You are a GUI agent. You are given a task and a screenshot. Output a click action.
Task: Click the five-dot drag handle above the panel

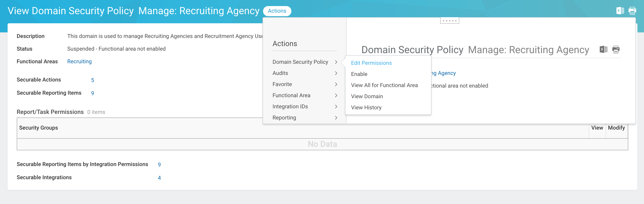pyautogui.click(x=450, y=20)
